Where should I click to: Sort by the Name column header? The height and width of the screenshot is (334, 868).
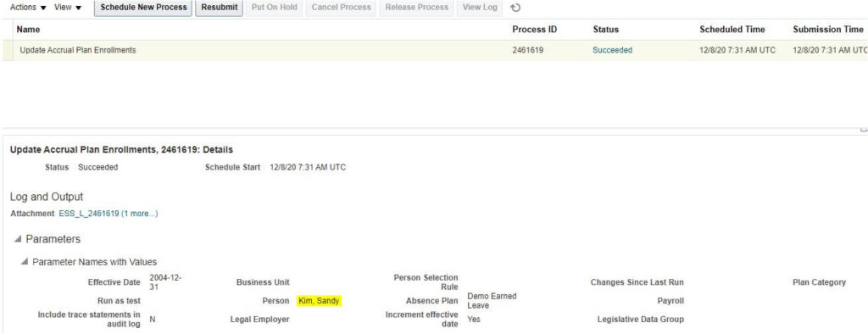click(x=28, y=30)
